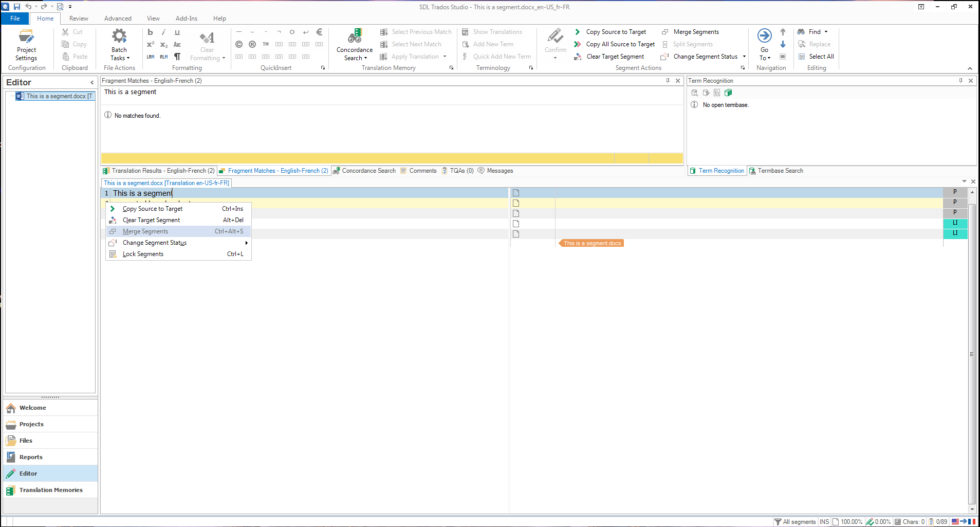
Task: Choose Merge Segments from context menu
Action: [145, 231]
